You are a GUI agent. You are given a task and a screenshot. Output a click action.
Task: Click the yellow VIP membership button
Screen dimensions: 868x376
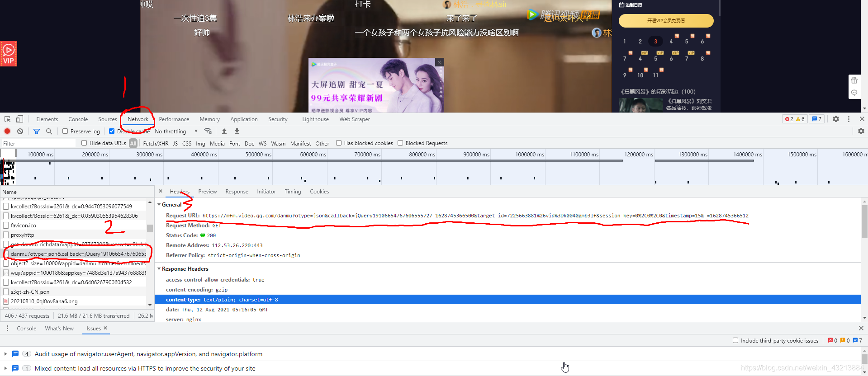pos(666,20)
